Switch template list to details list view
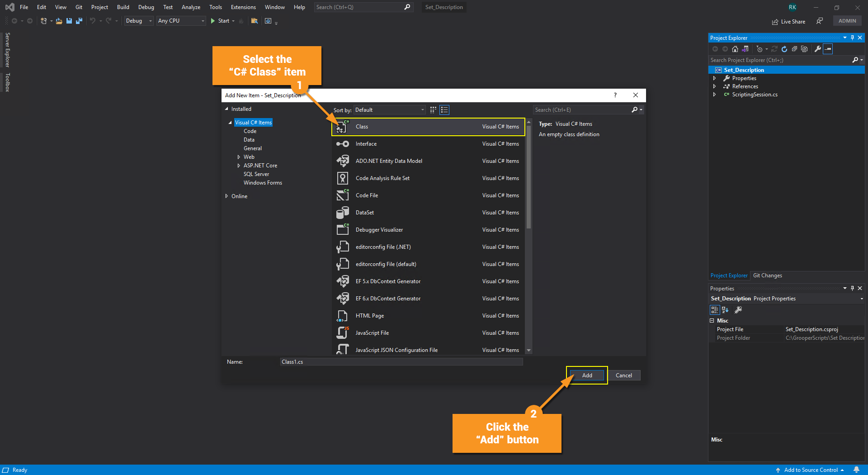 pos(444,110)
